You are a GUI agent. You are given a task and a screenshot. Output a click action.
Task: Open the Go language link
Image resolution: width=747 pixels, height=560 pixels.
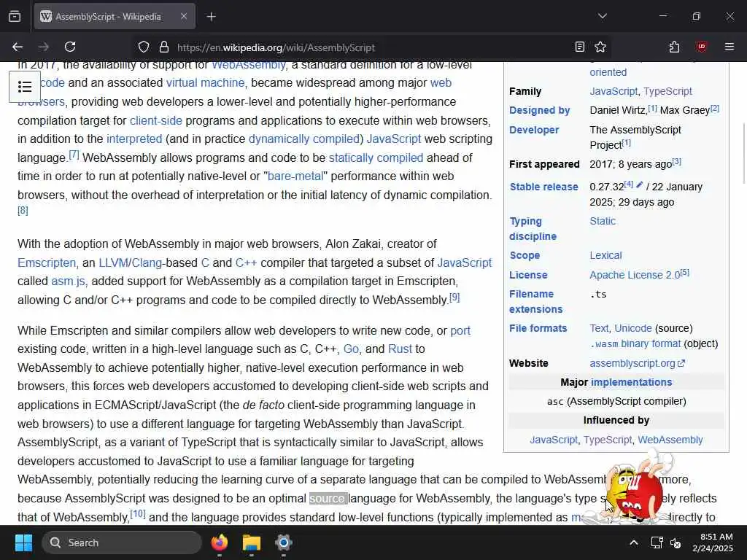click(x=351, y=349)
